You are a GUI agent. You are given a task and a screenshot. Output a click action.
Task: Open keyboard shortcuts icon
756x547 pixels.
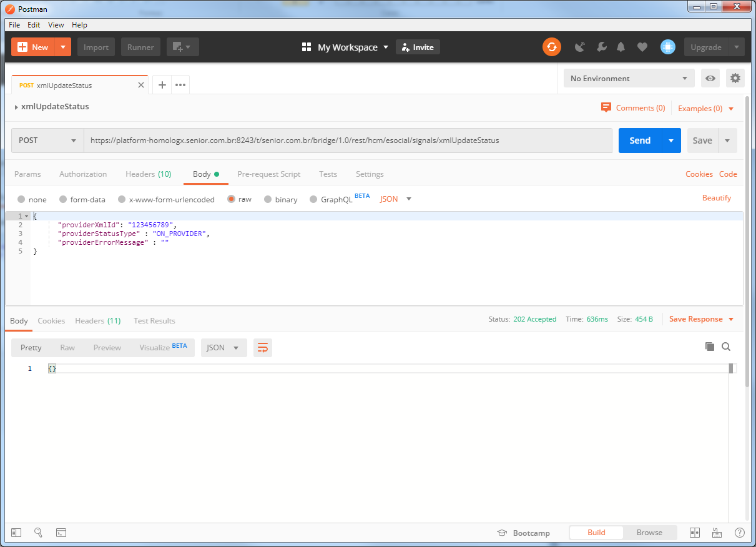(717, 533)
